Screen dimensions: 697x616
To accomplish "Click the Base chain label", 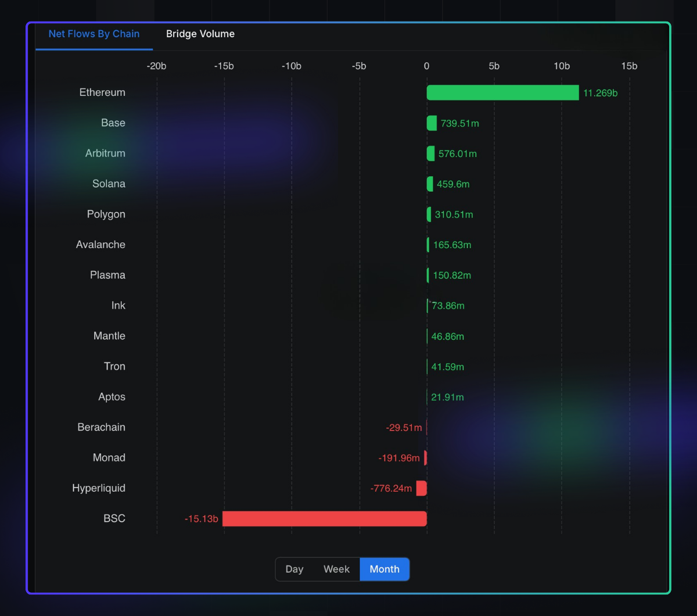I will click(x=113, y=123).
